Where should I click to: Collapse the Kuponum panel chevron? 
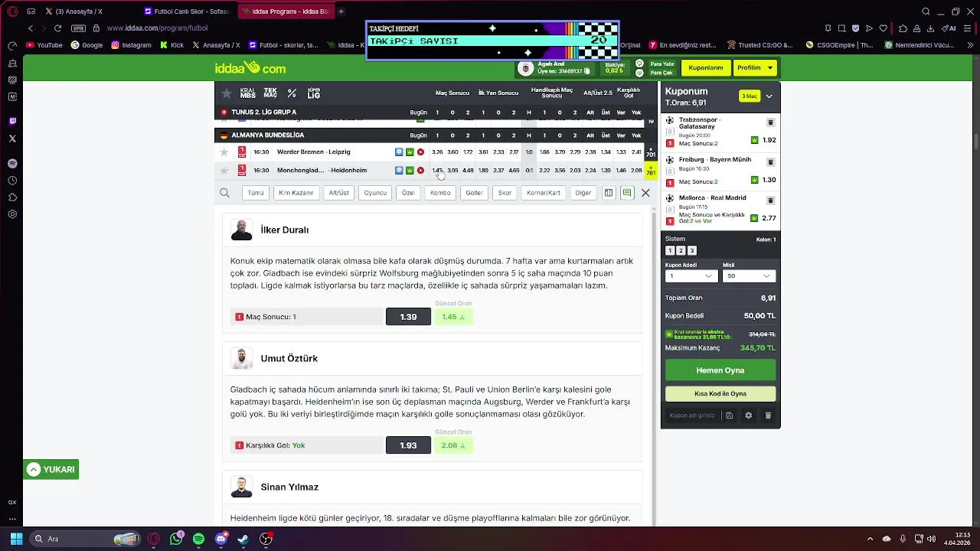pos(769,96)
